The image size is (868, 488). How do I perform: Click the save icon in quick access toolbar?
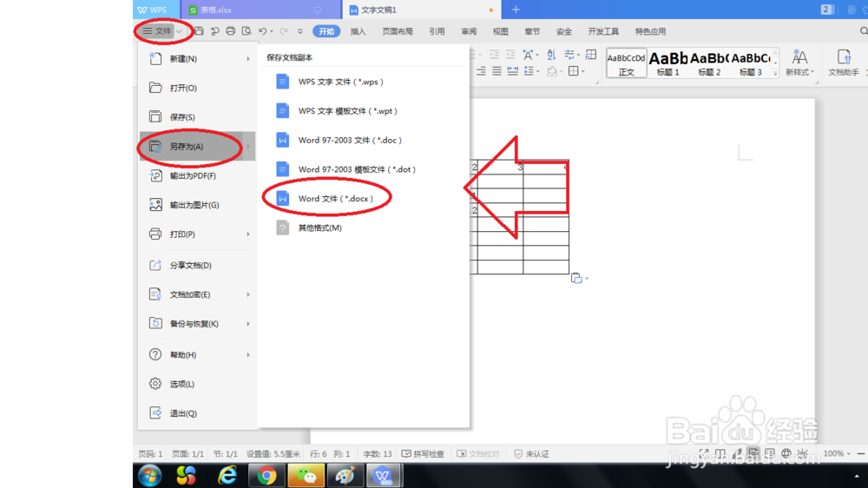tap(199, 31)
